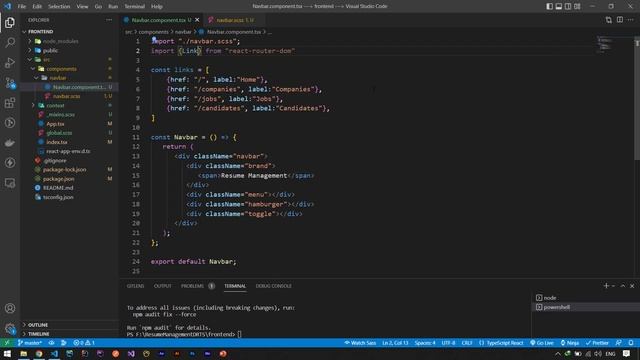Open Windows Start button

(7, 354)
